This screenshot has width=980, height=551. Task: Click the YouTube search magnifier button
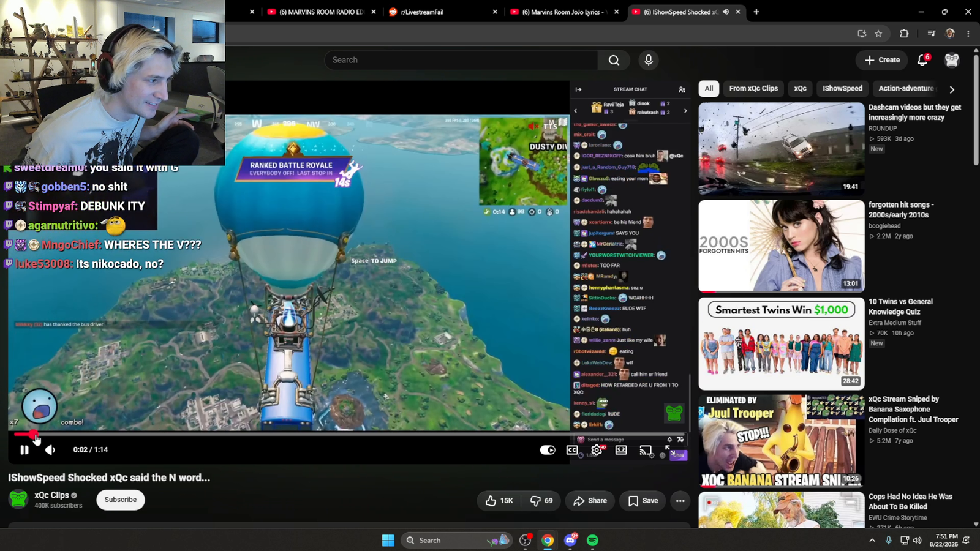(x=614, y=60)
